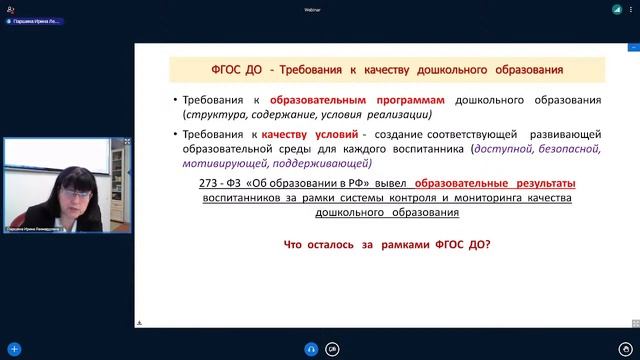Click the presenter name tag at top left
Image resolution: width=640 pixels, height=360 pixels.
[x=35, y=21]
